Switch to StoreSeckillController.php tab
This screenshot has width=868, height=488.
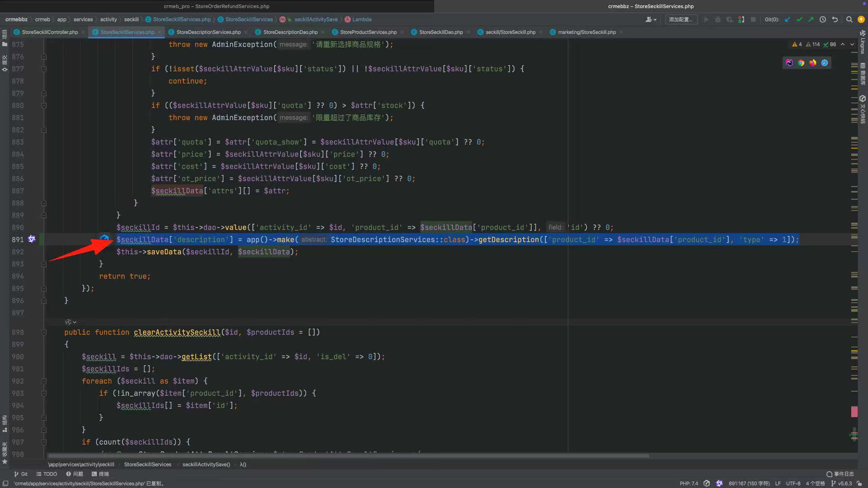click(x=50, y=32)
